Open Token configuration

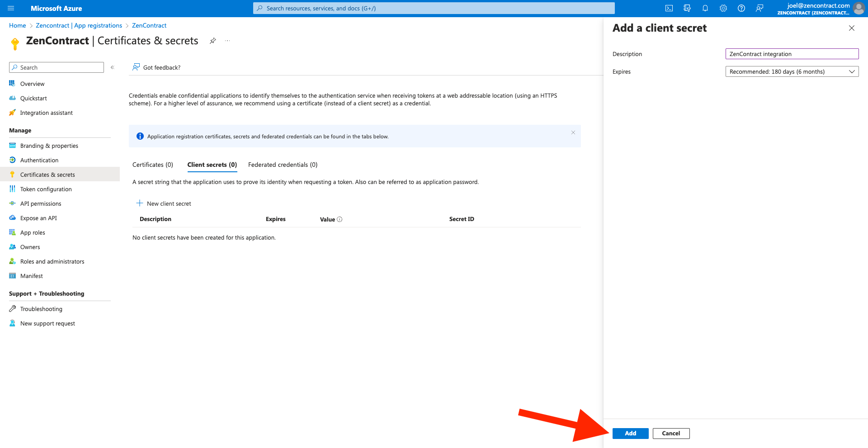click(x=46, y=189)
